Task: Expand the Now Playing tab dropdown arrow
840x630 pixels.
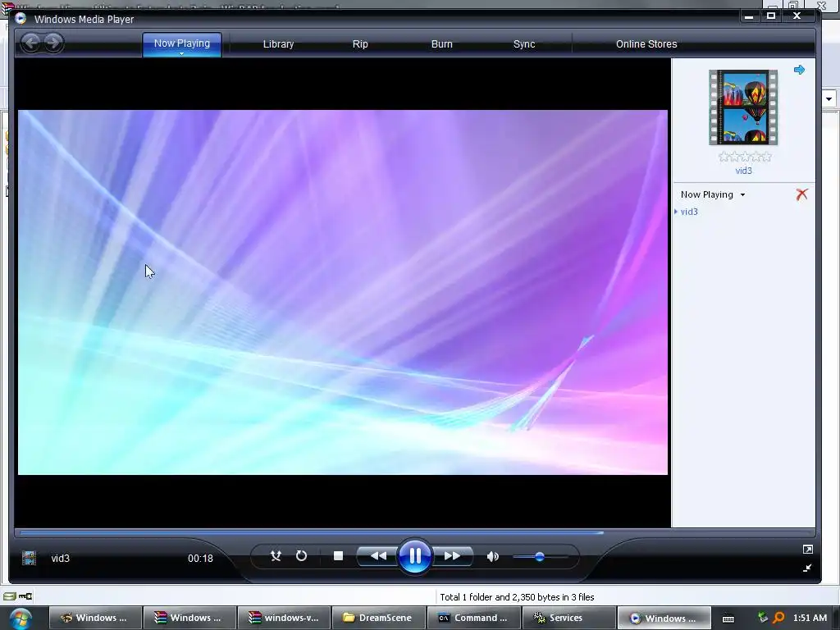Action: click(x=181, y=53)
